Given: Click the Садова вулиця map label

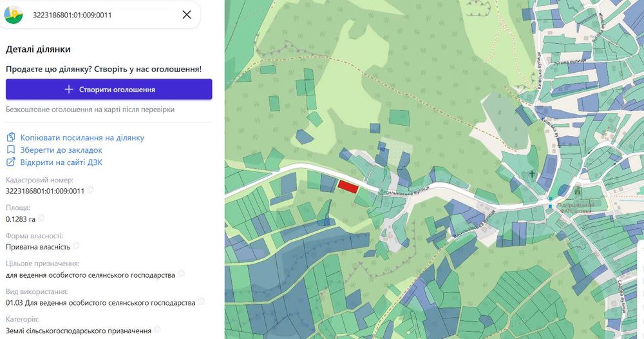Looking at the screenshot, I should pyautogui.click(x=621, y=296).
